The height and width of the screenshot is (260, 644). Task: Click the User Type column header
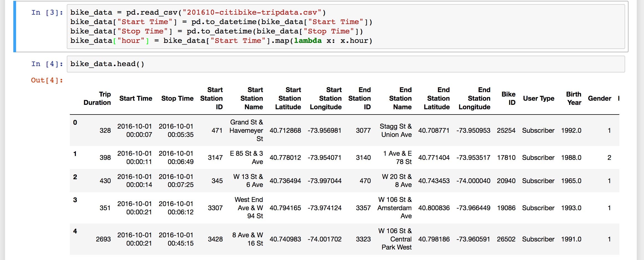(x=538, y=98)
